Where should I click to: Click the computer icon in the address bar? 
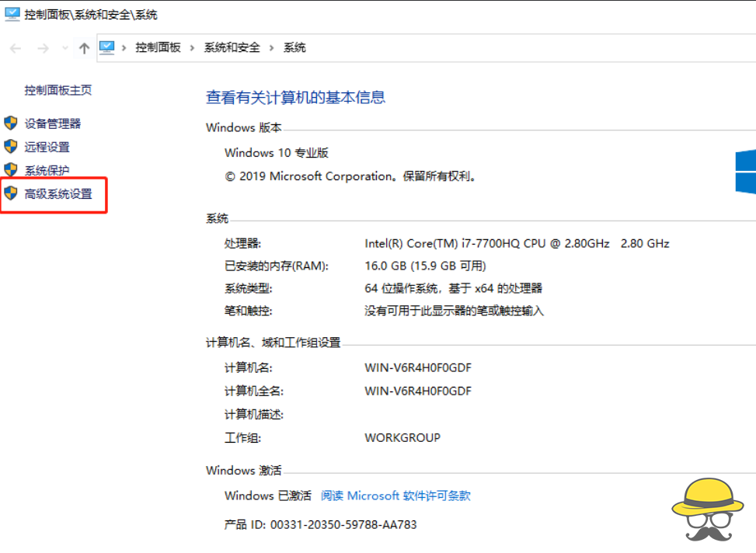point(106,47)
